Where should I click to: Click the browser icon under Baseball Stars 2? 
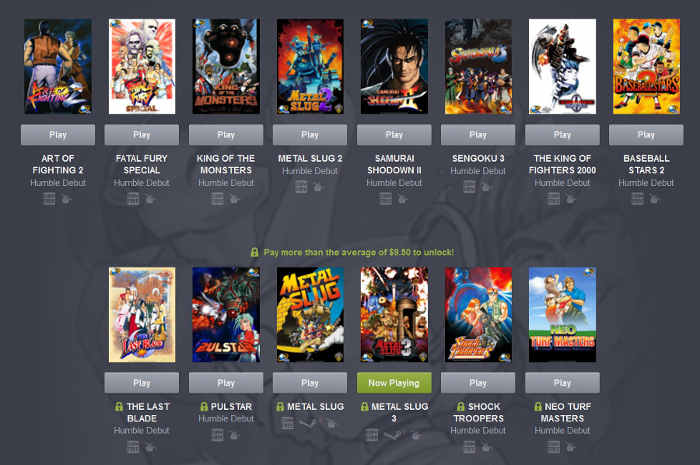(x=638, y=199)
